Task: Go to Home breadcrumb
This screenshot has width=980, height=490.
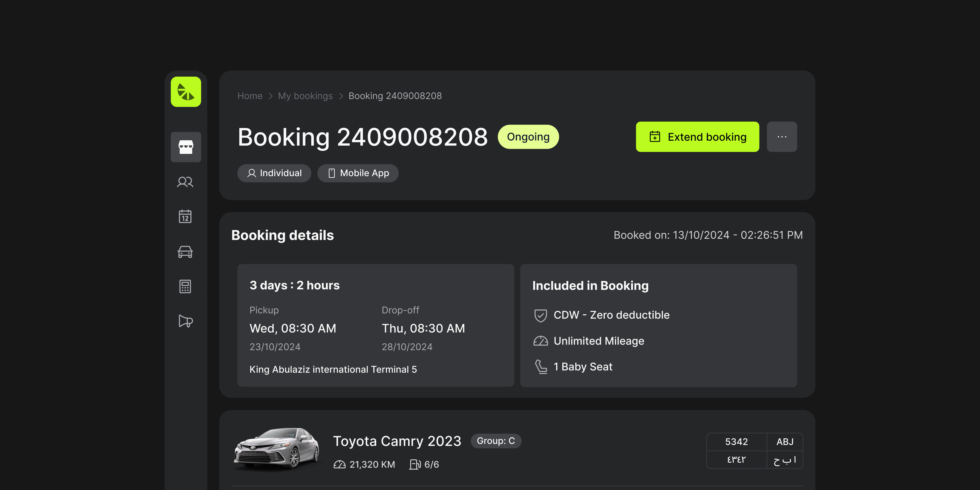Action: 250,96
